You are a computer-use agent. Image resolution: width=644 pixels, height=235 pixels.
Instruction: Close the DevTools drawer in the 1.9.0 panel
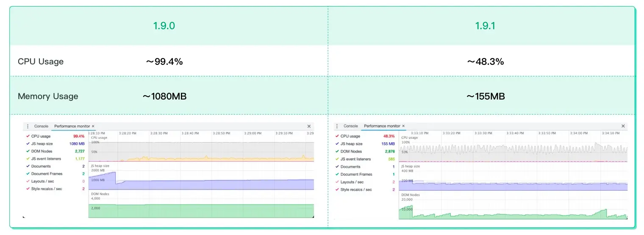point(309,126)
